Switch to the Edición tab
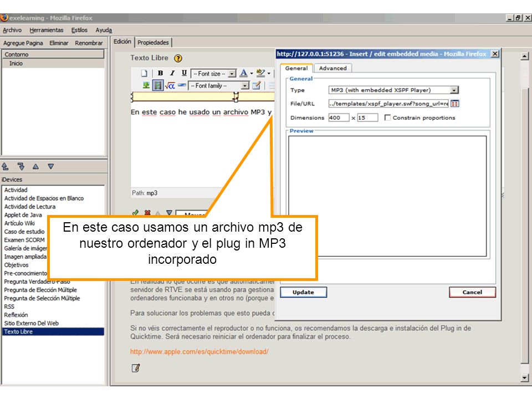This screenshot has height=399, width=532. click(x=122, y=42)
